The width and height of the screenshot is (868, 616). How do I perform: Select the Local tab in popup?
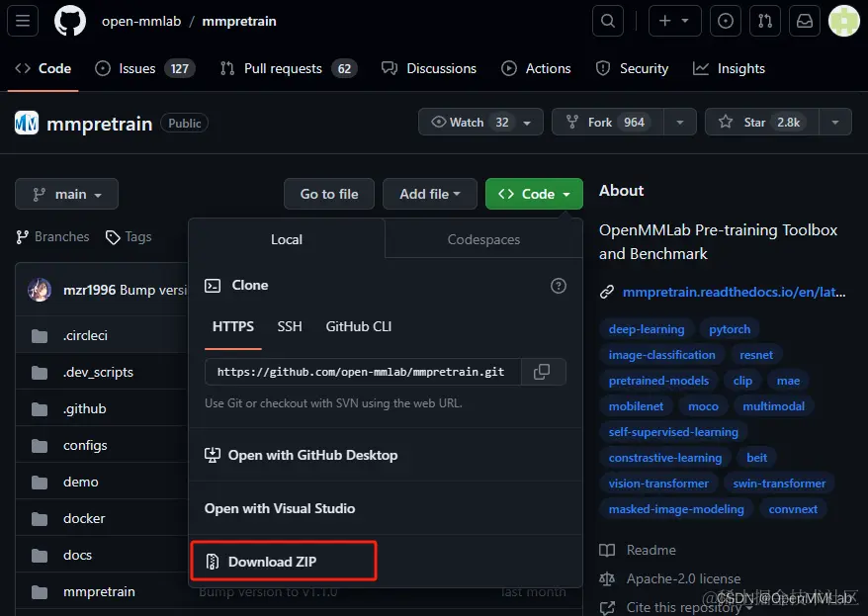coord(287,239)
